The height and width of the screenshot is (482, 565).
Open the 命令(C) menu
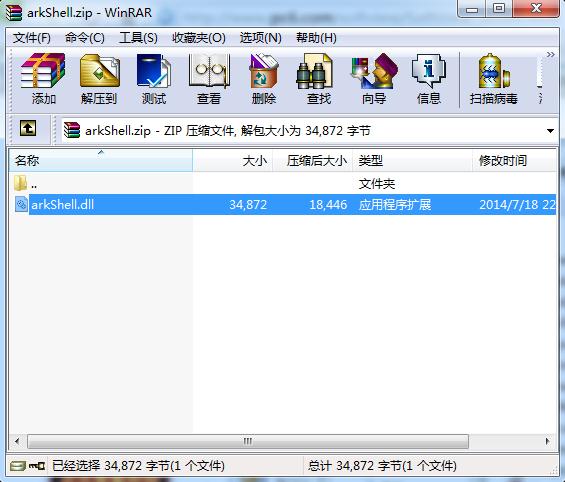[x=85, y=38]
